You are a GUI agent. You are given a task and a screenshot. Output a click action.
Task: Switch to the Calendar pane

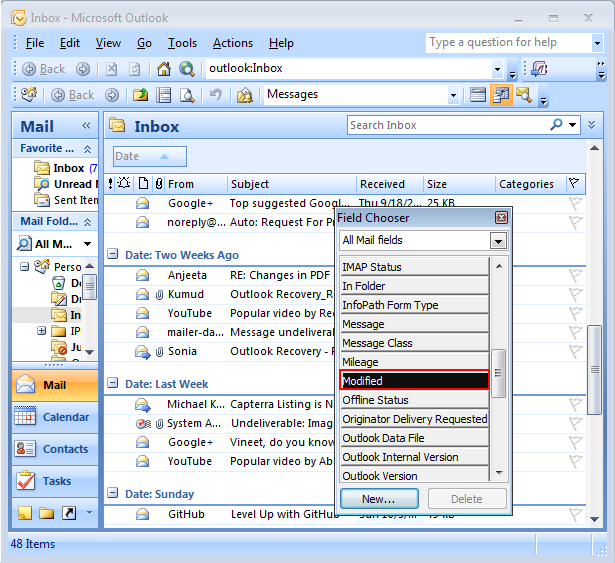coord(55,417)
